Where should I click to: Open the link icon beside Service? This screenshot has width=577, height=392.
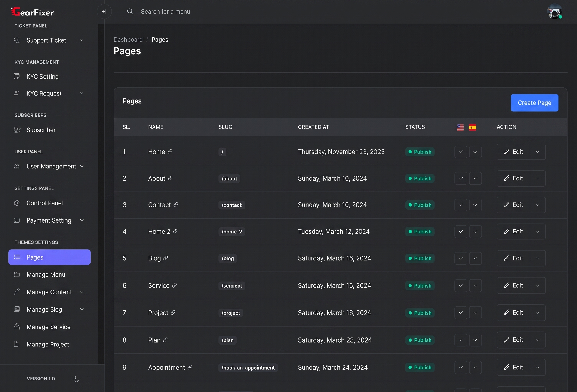coord(175,285)
